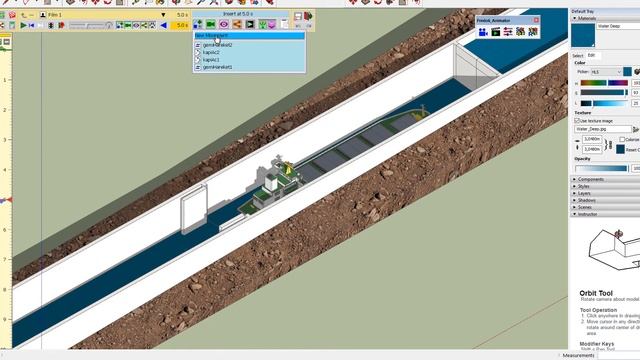Screen dimensions: 640x360
Task: Toggle the texture aspect ratio lock
Action: coord(610,144)
